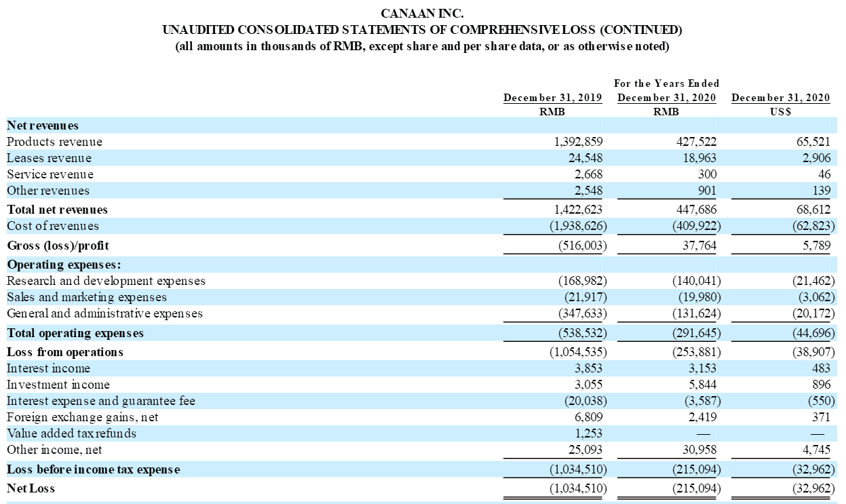The image size is (846, 504).
Task: Select foreign exchange gains 6,809
Action: tap(589, 417)
